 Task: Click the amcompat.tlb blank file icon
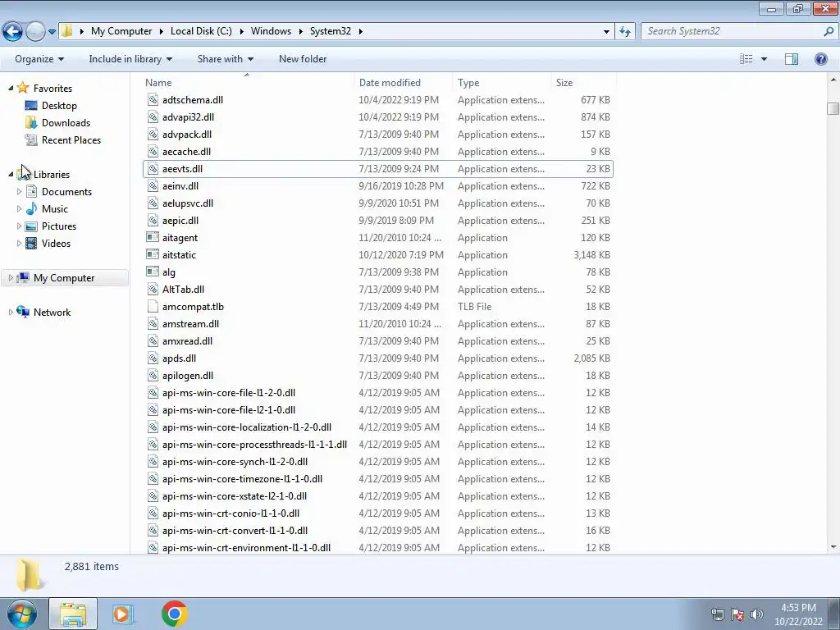tap(153, 307)
